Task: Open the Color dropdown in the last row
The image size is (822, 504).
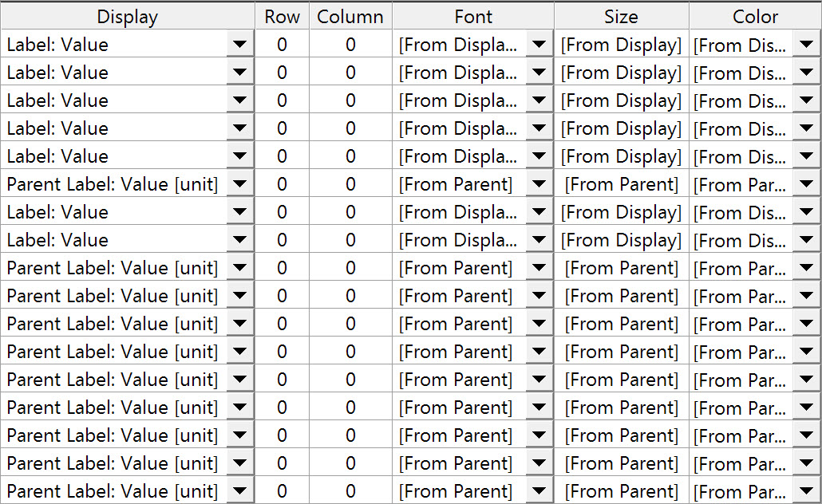Action: [805, 491]
